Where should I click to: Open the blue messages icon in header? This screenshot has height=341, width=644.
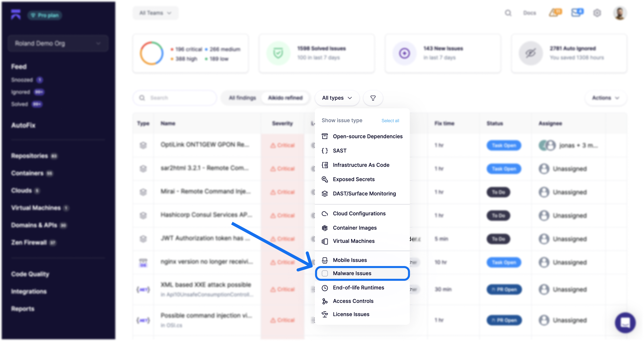pyautogui.click(x=577, y=12)
